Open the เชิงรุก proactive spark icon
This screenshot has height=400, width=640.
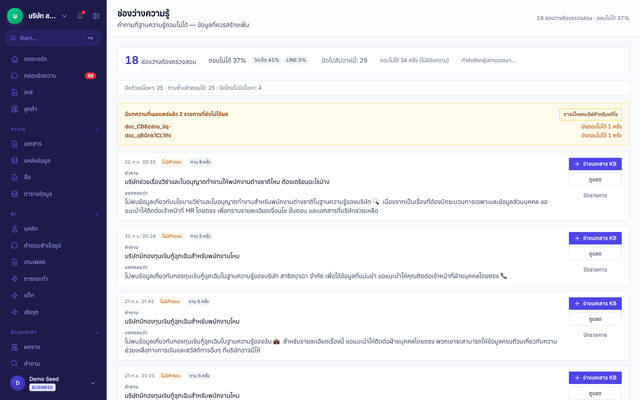pos(15,312)
